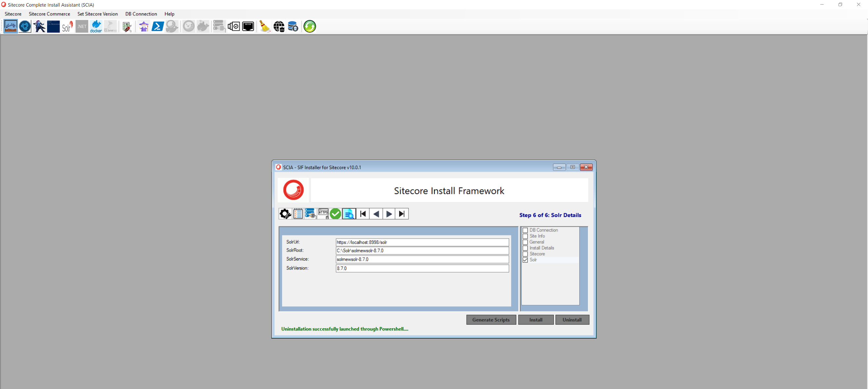
Task: Open the DB Connection menu
Action: click(x=141, y=14)
